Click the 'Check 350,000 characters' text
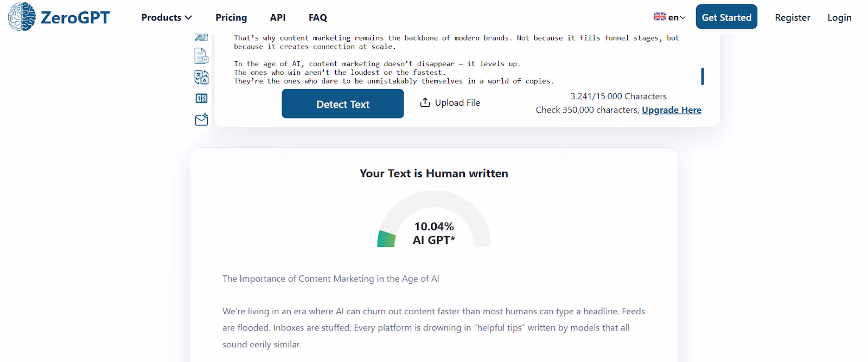The image size is (868, 362). [x=588, y=110]
